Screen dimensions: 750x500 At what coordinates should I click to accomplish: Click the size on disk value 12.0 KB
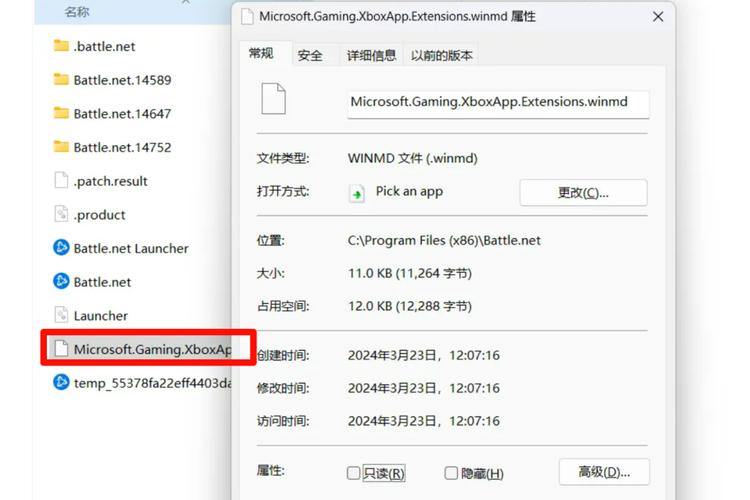410,306
